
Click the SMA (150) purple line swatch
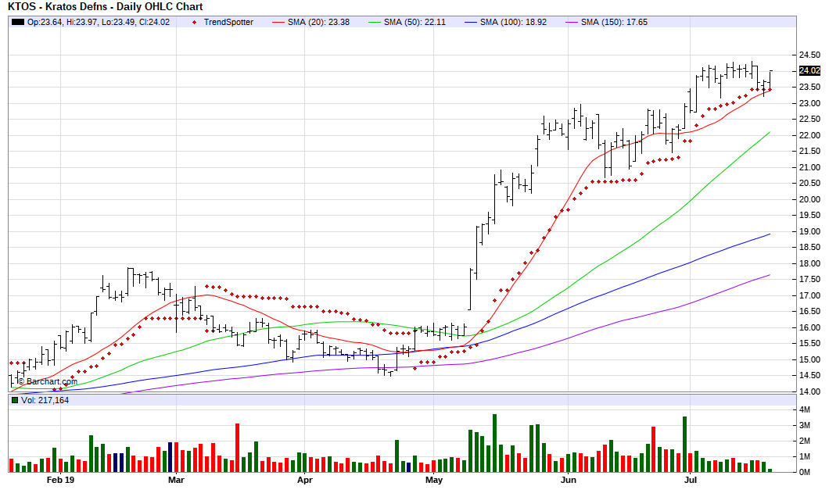[572, 22]
